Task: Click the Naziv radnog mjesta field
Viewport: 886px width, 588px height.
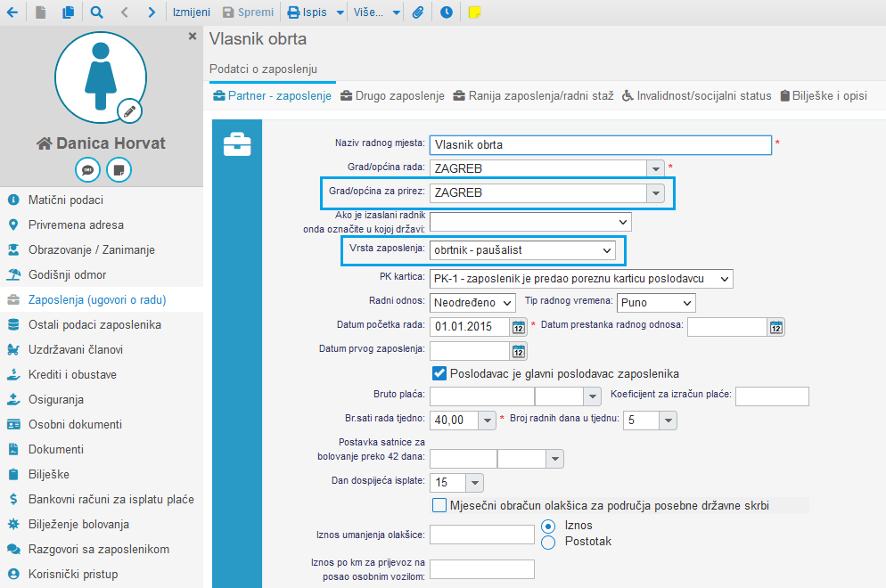Action: [x=599, y=144]
